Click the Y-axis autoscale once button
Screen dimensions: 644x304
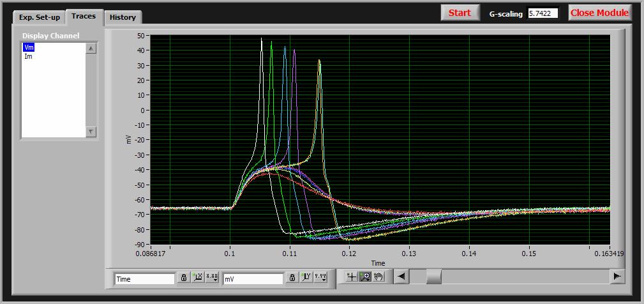point(306,278)
